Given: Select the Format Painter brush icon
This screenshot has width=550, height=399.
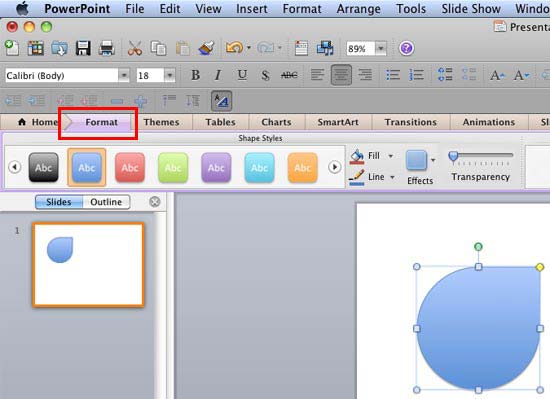Looking at the screenshot, I should coord(207,48).
